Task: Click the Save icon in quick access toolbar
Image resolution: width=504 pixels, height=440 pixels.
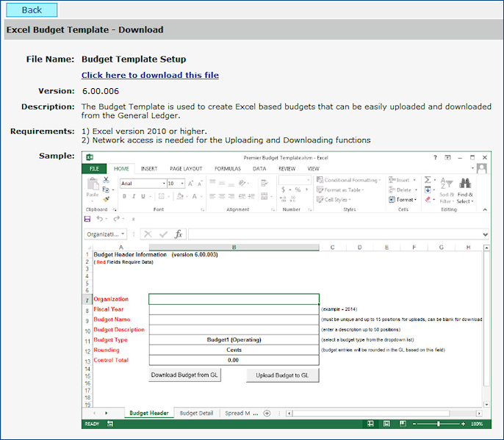Action: coord(87,219)
